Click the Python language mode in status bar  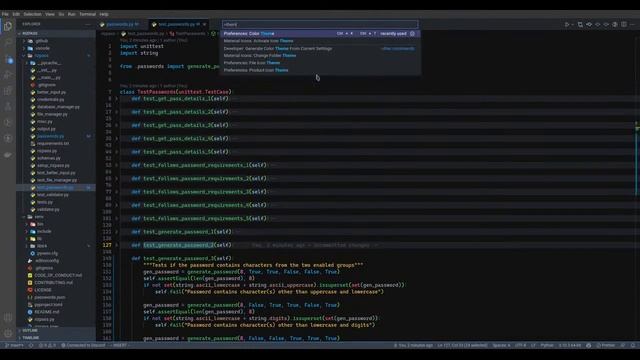[547, 345]
